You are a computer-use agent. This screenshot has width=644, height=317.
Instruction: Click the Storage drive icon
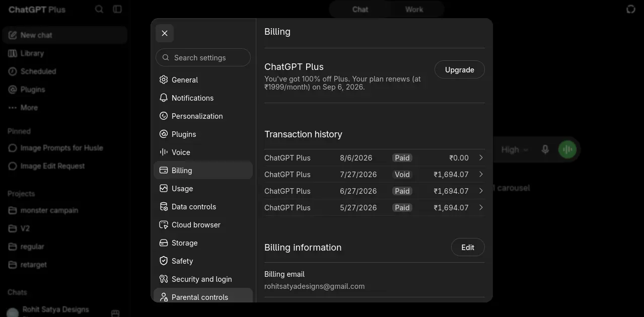(x=163, y=243)
